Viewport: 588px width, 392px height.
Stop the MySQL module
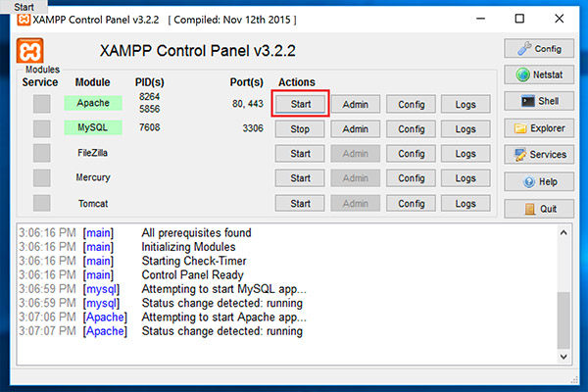(300, 129)
